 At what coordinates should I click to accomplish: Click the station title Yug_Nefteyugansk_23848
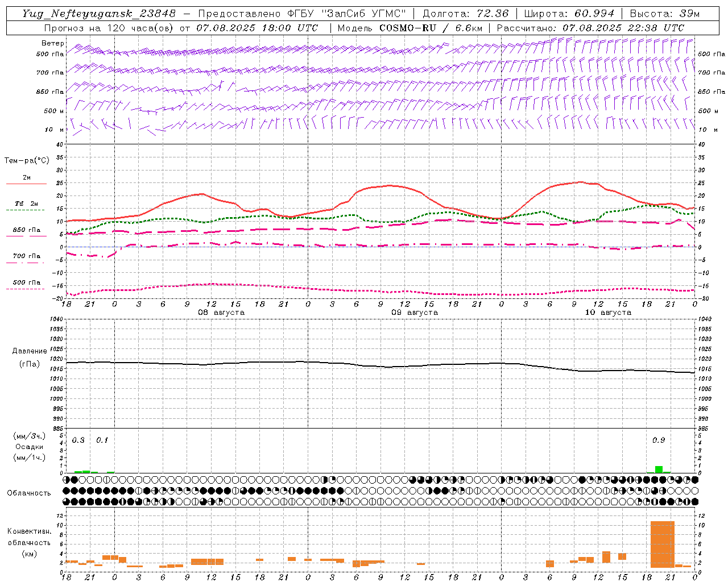(x=99, y=14)
